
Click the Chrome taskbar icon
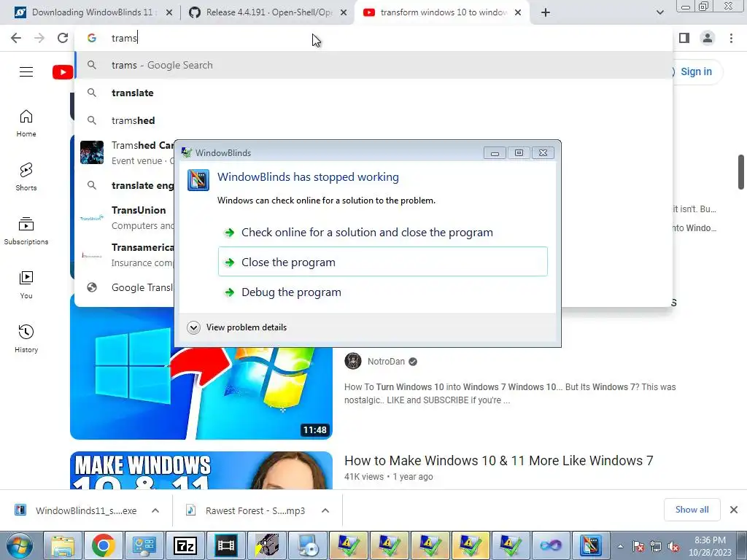tap(104, 545)
